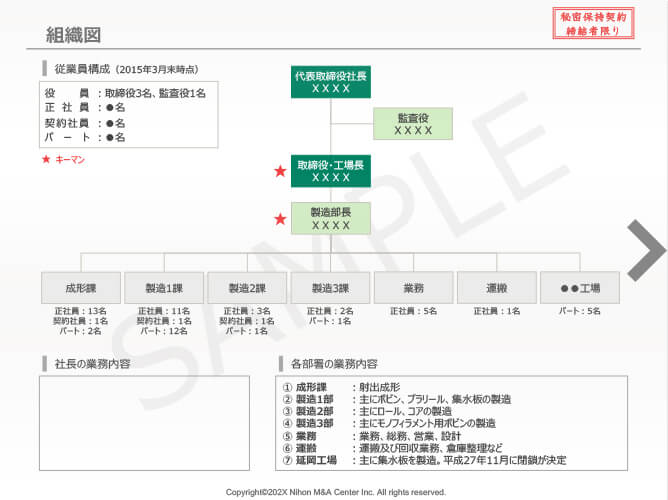Click the red star beside 取締役・工場長
668x500 pixels.
(x=280, y=171)
